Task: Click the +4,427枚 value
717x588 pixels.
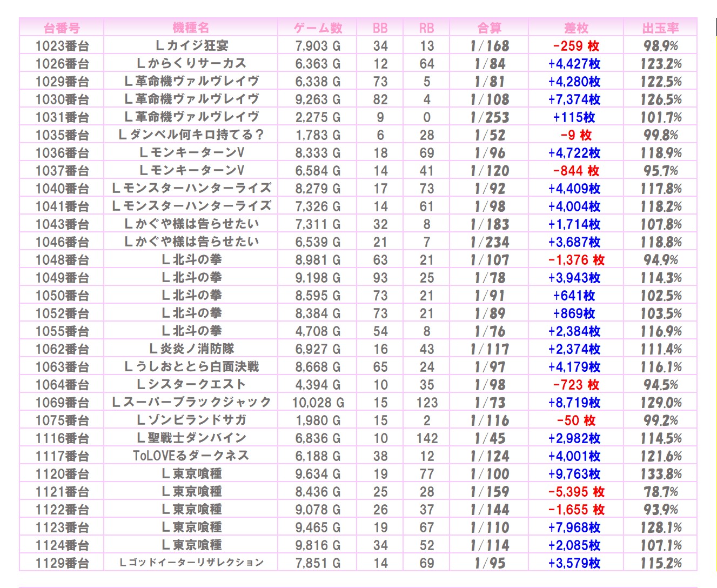Action: click(574, 64)
